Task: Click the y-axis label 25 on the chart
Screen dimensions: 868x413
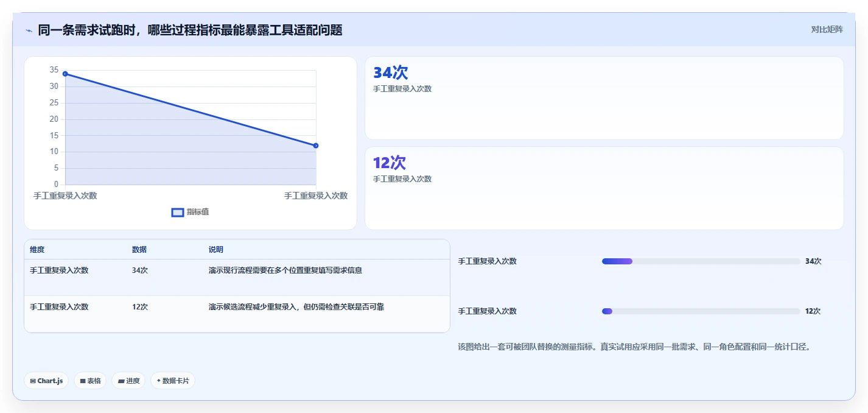Action: (54, 103)
